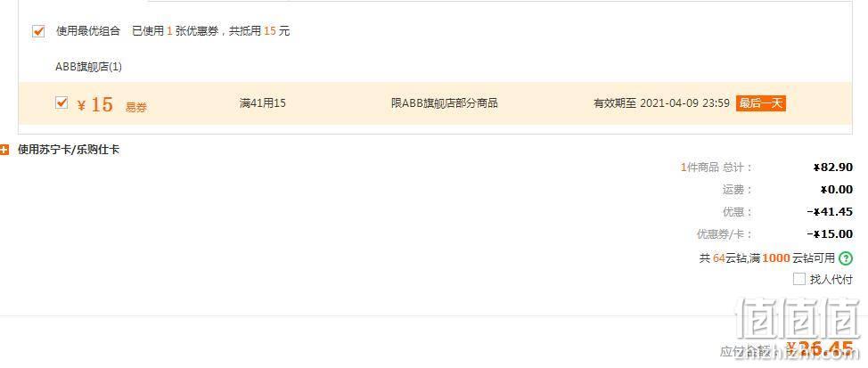868x368 pixels.
Task: Click the -¥41.45 discount amount
Action: tap(830, 212)
